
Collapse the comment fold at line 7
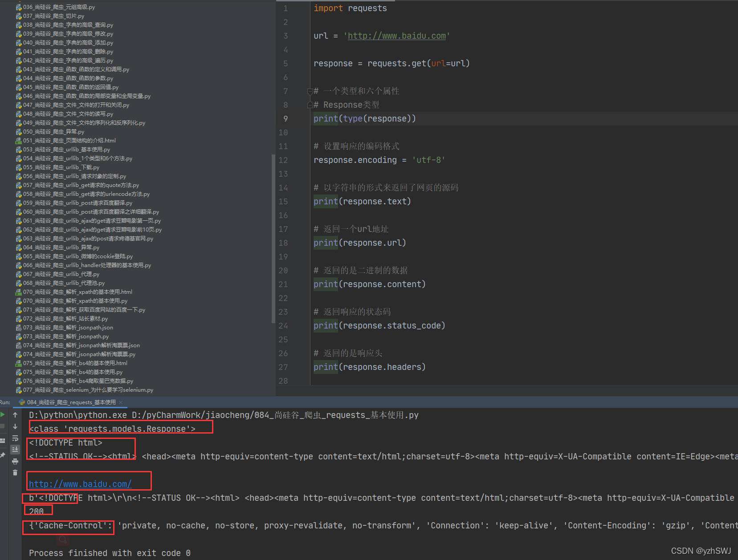(310, 92)
